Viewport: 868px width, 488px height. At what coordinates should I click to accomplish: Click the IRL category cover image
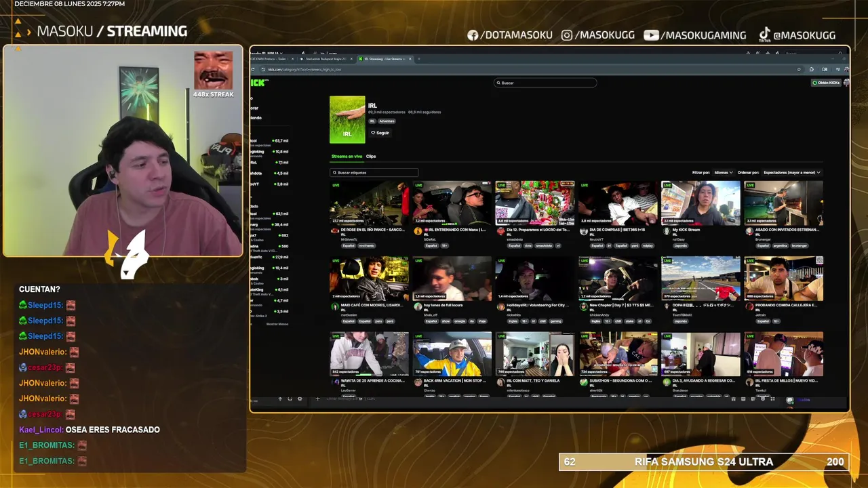pyautogui.click(x=347, y=119)
